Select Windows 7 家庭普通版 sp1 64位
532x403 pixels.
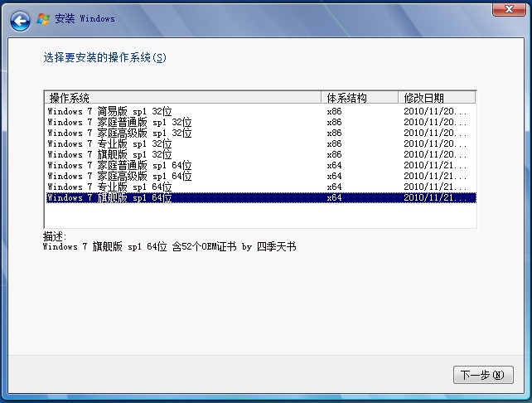261,165
